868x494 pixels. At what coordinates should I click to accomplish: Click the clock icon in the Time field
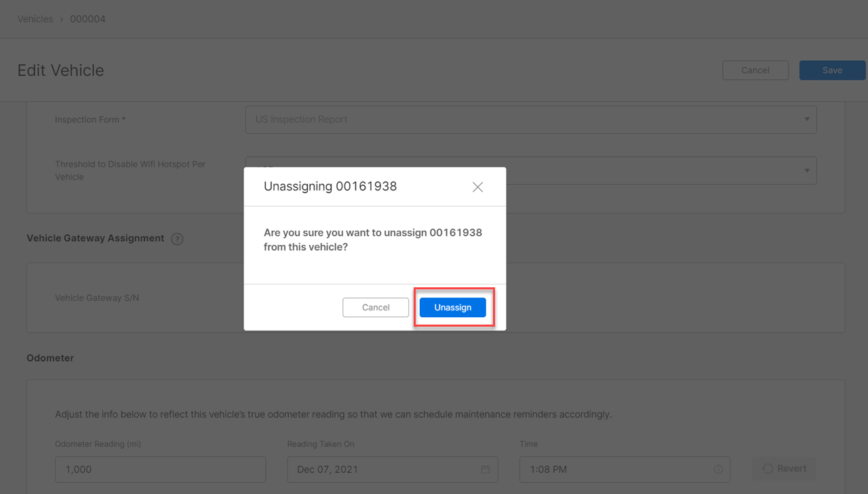click(x=717, y=469)
